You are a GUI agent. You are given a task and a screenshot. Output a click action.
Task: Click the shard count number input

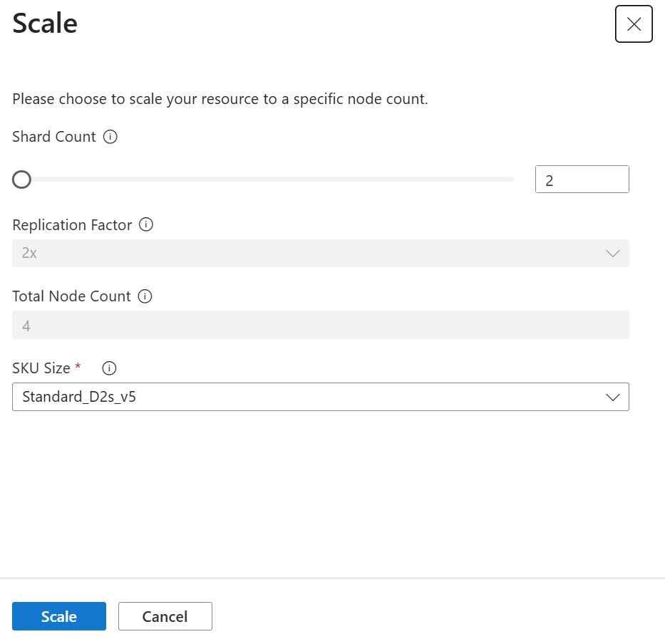click(x=582, y=179)
